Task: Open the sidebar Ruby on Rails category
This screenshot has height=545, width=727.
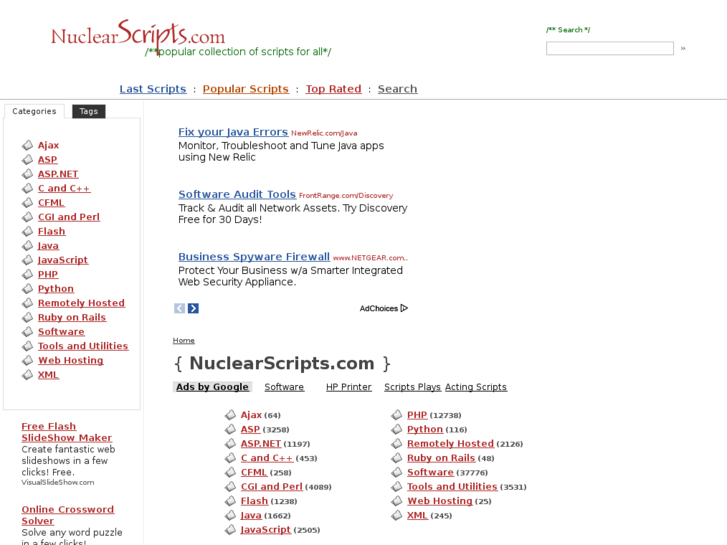Action: pyautogui.click(x=72, y=317)
